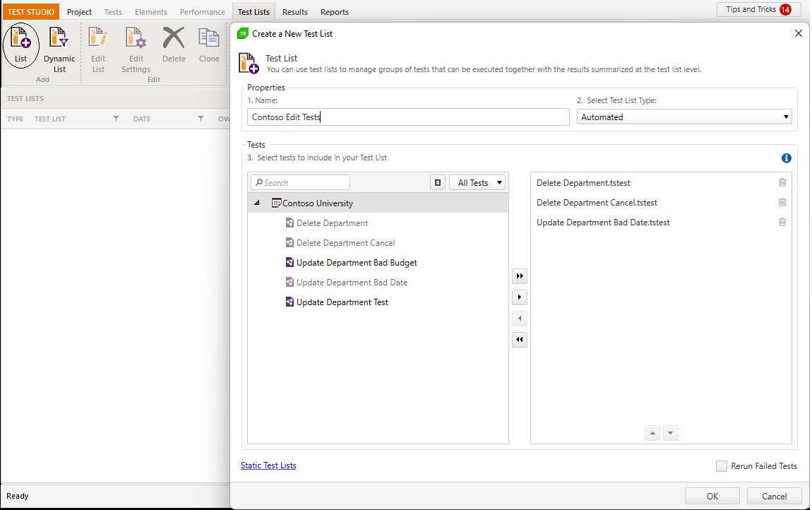Screen dimensions: 812x510
Task: Move selected test down in list
Action: click(671, 433)
